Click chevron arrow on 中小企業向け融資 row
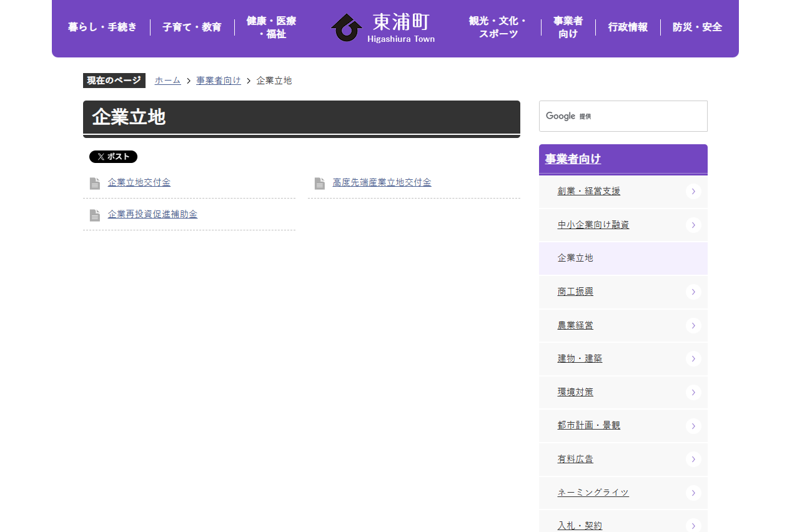The width and height of the screenshot is (787, 532). 693,225
